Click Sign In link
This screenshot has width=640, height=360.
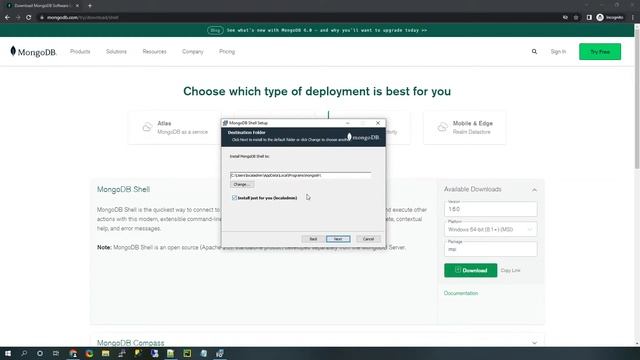(558, 52)
